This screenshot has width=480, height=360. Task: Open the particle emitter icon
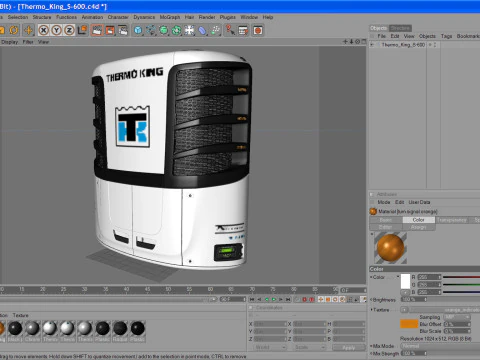pos(215,30)
